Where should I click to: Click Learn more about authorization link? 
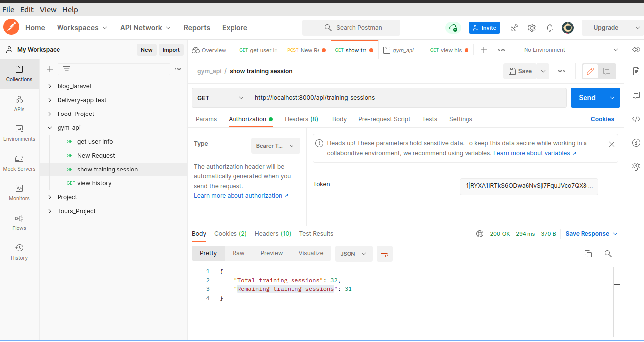coord(238,195)
